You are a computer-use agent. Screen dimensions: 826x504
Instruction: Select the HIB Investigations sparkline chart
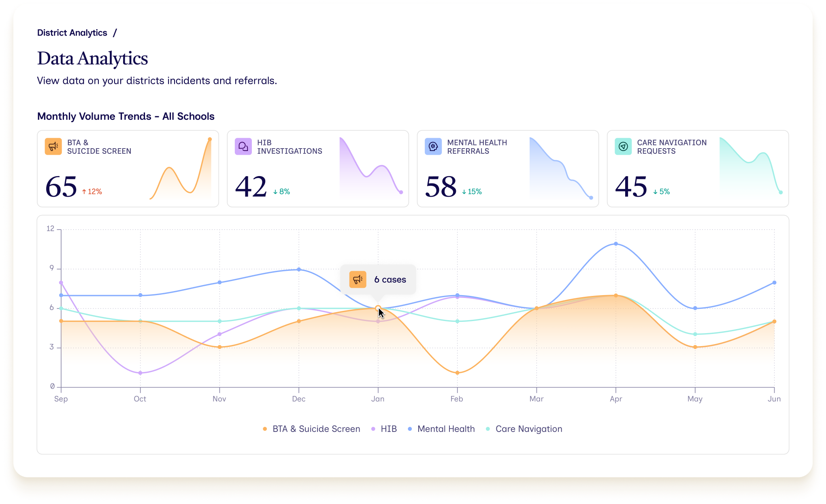tap(371, 168)
